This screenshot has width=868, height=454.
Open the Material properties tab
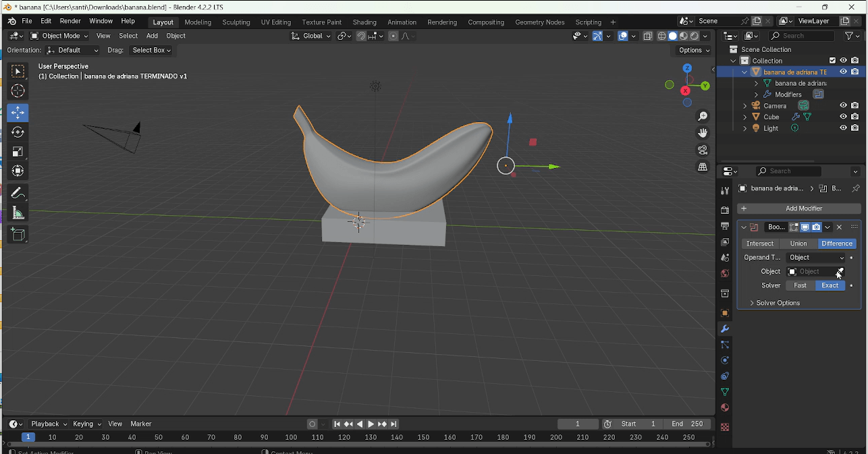(x=725, y=407)
